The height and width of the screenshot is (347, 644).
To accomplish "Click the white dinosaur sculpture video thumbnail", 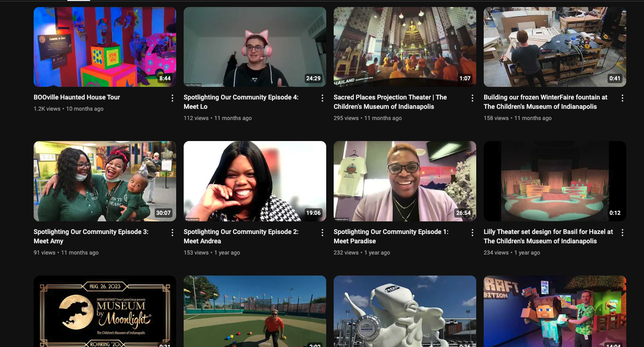I will [x=405, y=312].
